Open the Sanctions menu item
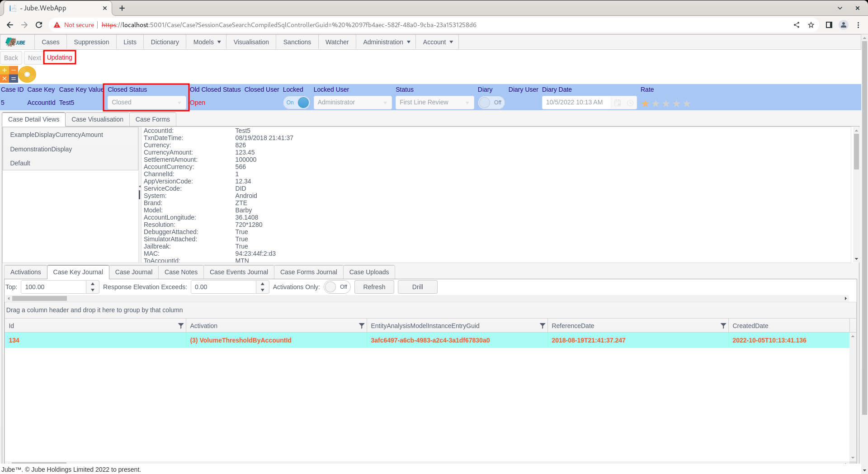This screenshot has width=868, height=474. 297,42
